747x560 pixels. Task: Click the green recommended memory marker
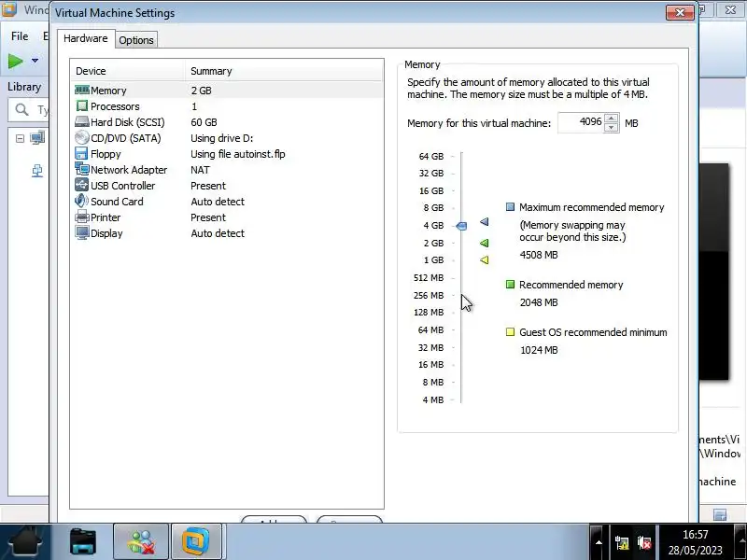484,243
